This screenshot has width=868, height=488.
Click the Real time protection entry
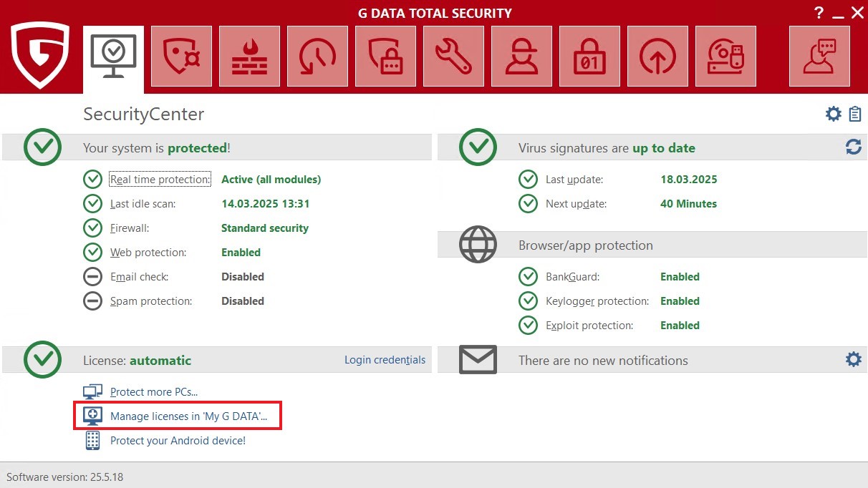[160, 180]
